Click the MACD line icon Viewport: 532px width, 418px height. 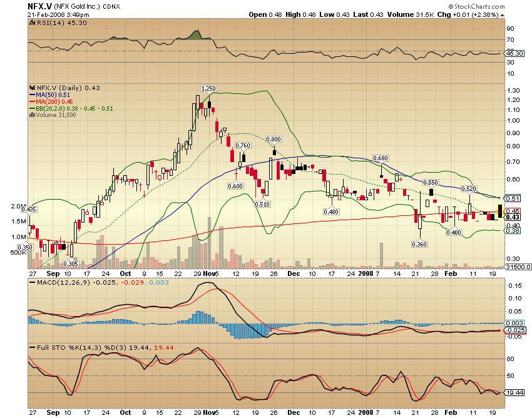pos(34,283)
